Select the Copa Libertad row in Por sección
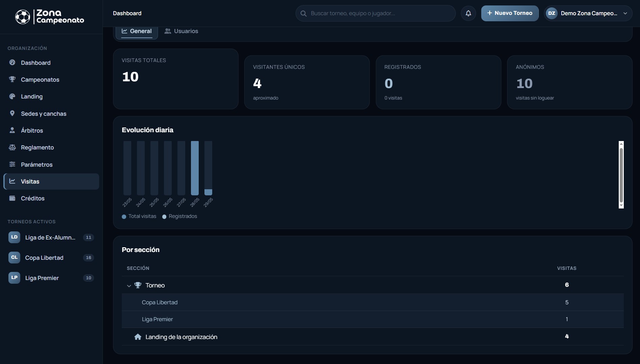The width and height of the screenshot is (640, 364). 373,302
